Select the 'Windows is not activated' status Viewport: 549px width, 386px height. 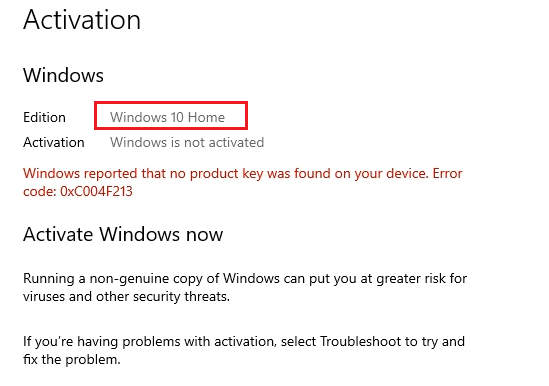point(187,142)
